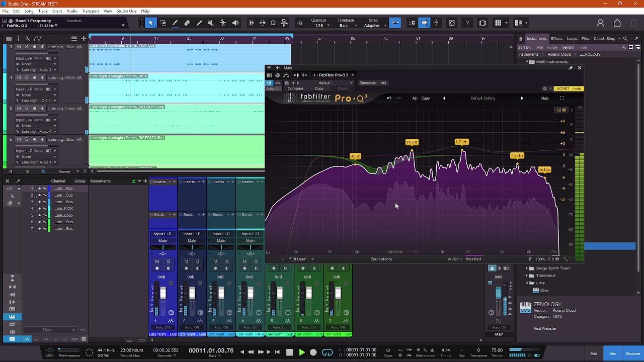
Task: Select the Range tool in the toolbar
Action: pyautogui.click(x=163, y=23)
